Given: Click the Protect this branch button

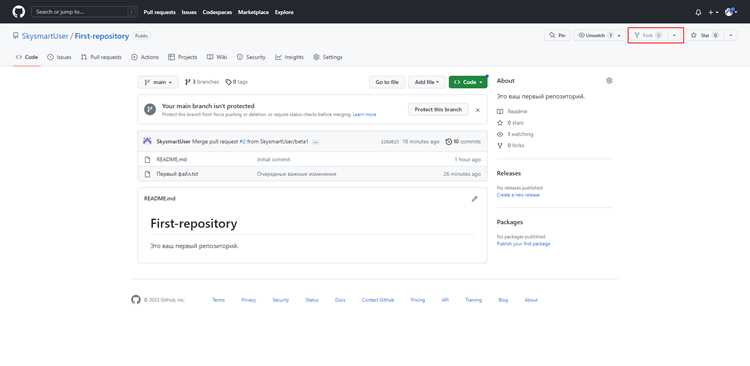Looking at the screenshot, I should 438,110.
